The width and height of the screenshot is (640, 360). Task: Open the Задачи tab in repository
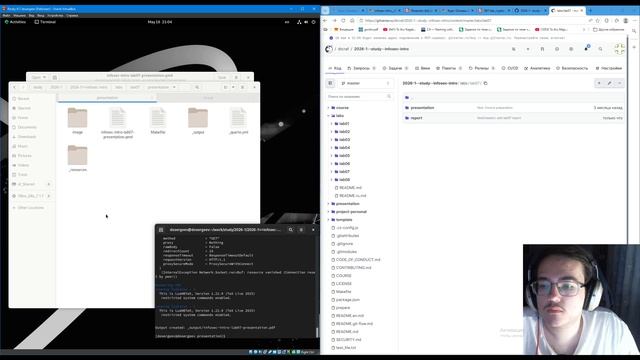pyautogui.click(x=395, y=68)
